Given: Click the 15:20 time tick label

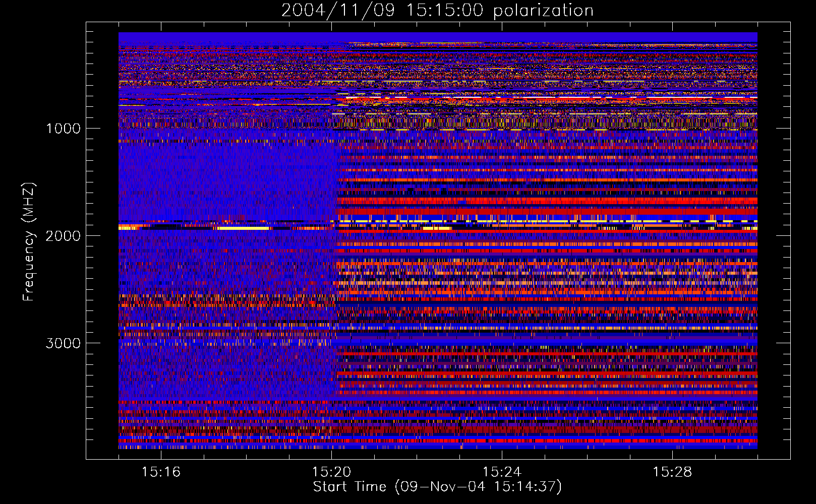Looking at the screenshot, I should 331,472.
